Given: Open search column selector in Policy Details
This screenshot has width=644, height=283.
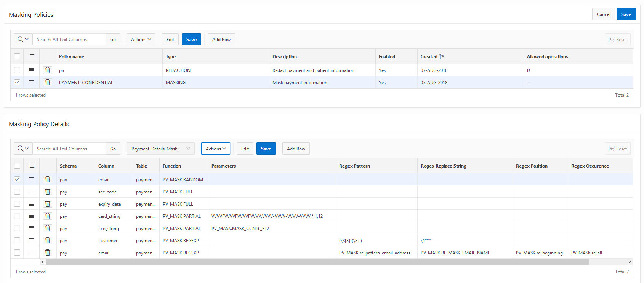Looking at the screenshot, I should tap(23, 149).
